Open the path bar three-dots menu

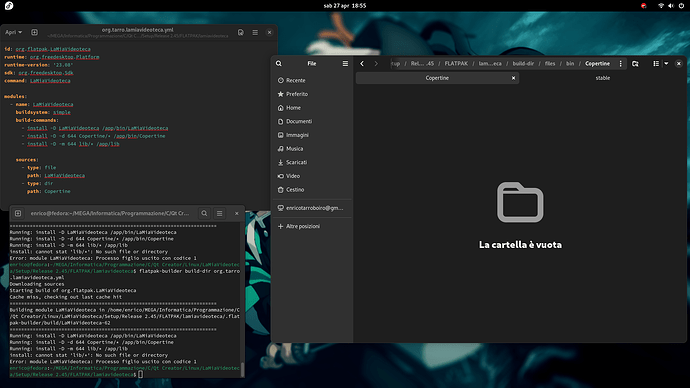[x=620, y=63]
